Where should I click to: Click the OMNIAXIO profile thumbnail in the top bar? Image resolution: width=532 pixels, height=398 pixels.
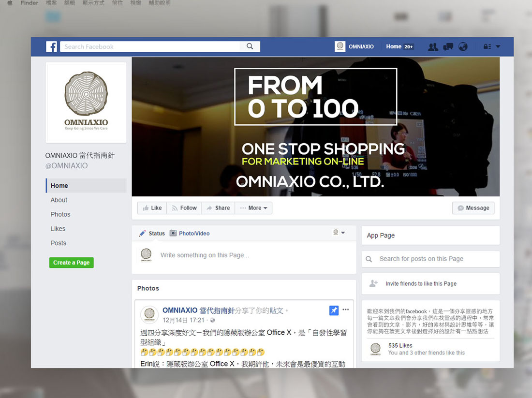pos(340,46)
